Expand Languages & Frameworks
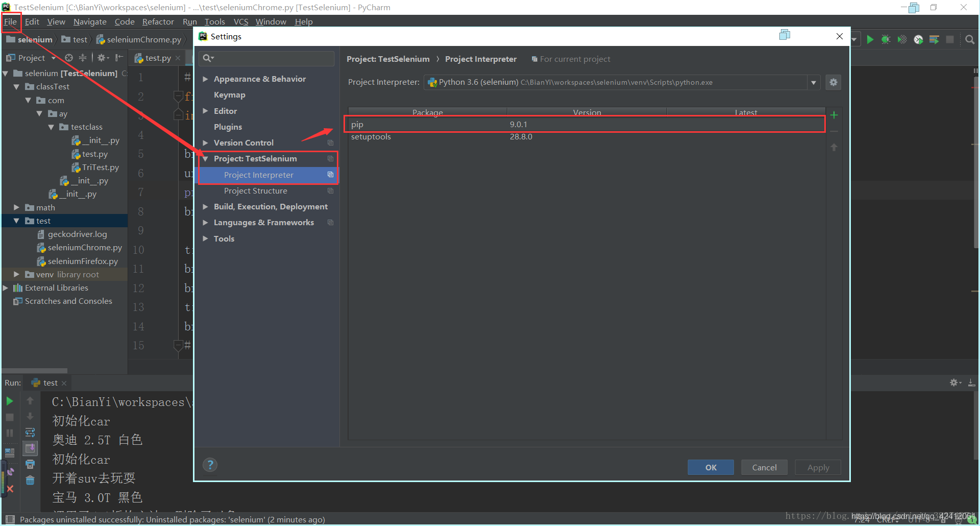This screenshot has height=526, width=980. click(205, 223)
